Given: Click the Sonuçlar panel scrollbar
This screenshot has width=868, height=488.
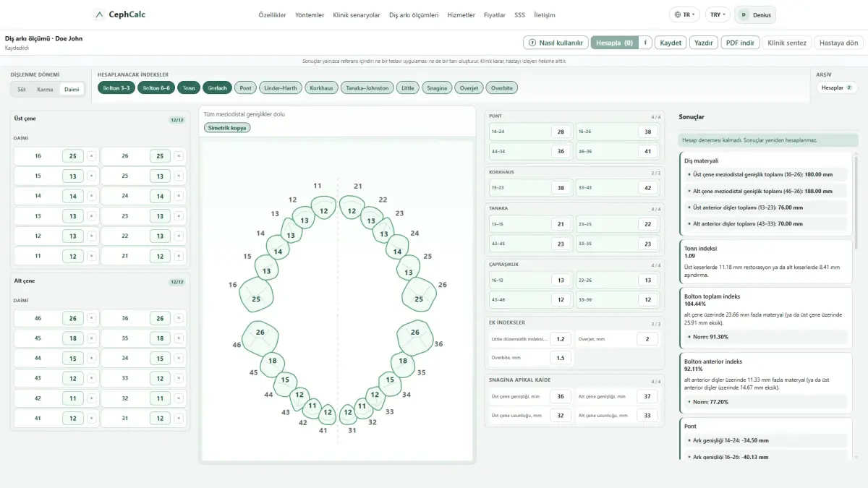Looking at the screenshot, I should 856,202.
